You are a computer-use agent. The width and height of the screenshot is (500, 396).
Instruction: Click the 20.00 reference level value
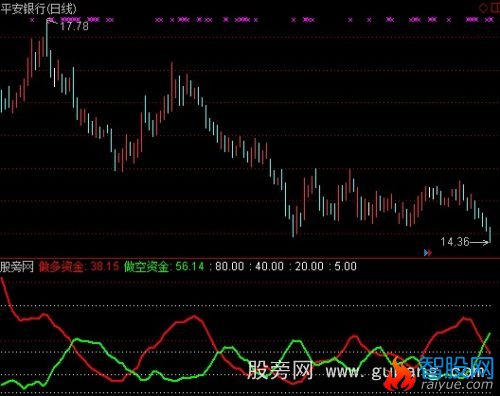point(309,266)
